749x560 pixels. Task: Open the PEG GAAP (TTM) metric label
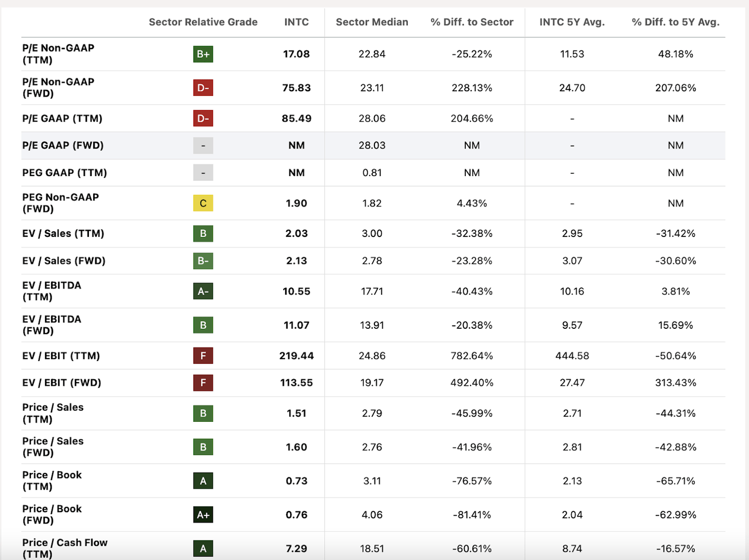(65, 173)
